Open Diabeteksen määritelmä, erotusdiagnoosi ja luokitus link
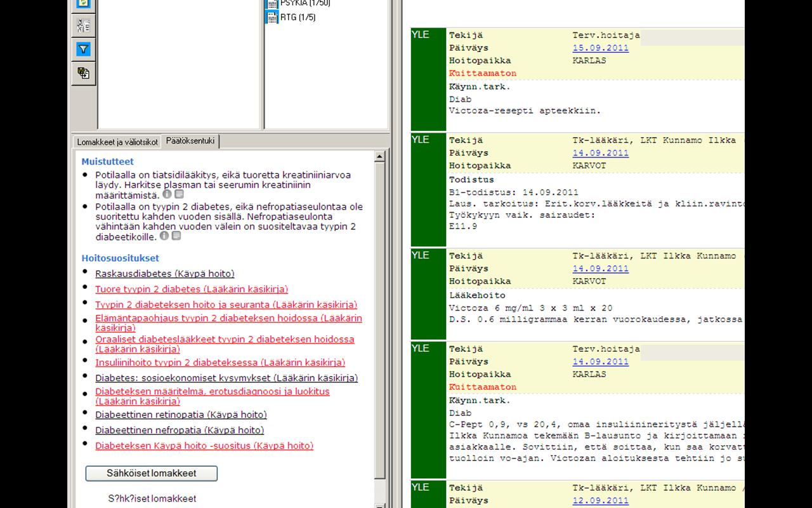The image size is (812, 508). (x=213, y=396)
